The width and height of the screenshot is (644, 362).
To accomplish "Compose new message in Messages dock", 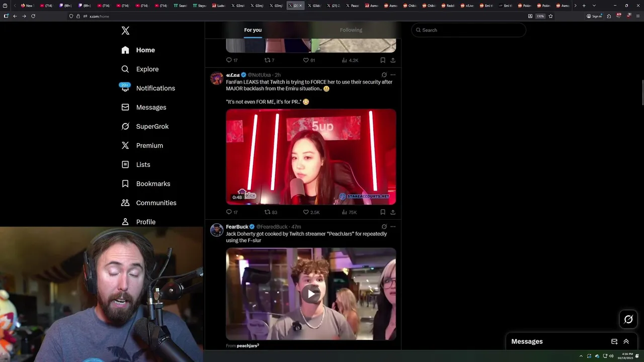I will (614, 341).
